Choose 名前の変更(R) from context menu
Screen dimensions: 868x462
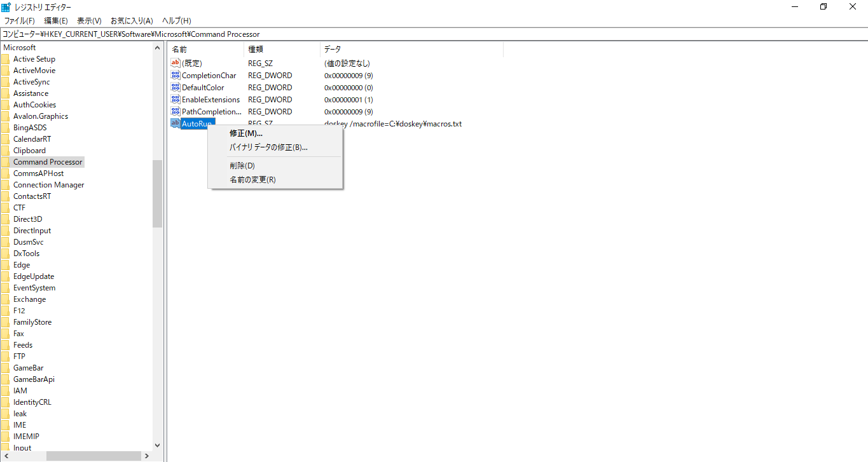tap(275, 180)
